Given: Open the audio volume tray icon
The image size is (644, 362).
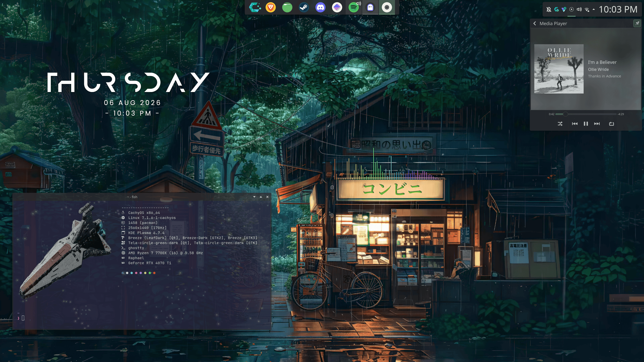Looking at the screenshot, I should point(579,10).
